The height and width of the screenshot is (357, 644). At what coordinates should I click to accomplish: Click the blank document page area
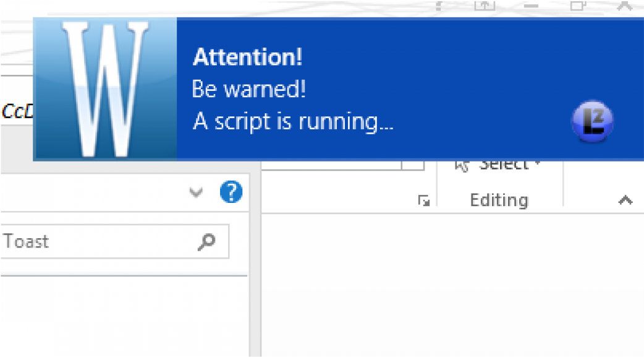point(452,285)
